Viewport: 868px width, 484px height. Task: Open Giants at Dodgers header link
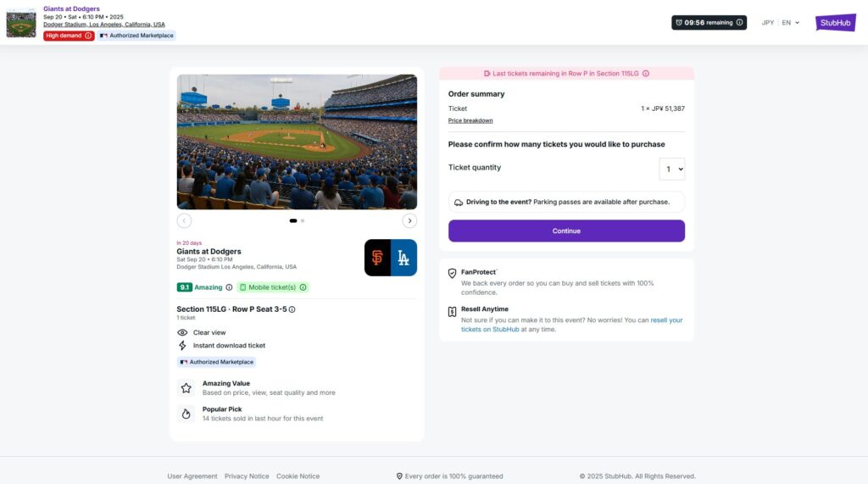pos(71,8)
